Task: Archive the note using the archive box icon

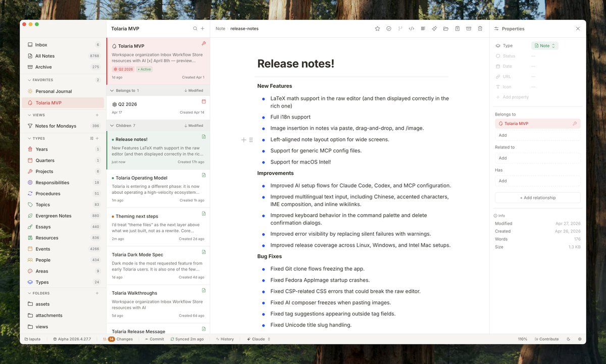Action: 469,29
